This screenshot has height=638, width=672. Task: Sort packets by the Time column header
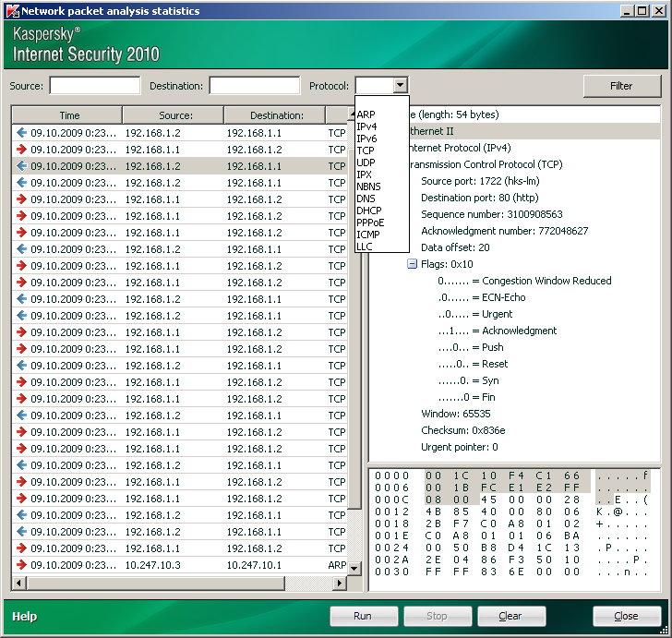(x=67, y=115)
